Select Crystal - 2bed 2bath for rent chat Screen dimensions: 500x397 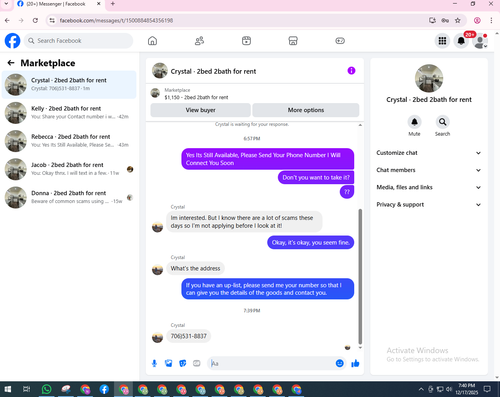(69, 84)
